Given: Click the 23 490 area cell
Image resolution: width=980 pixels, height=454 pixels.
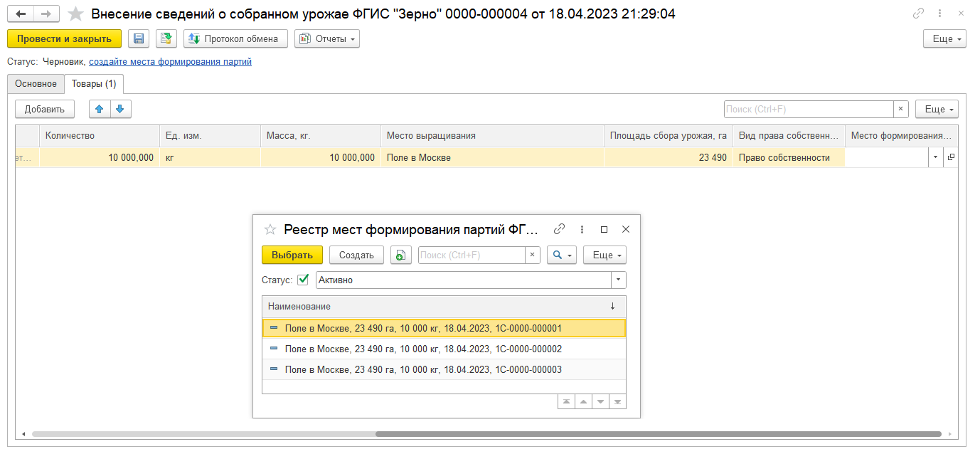Looking at the screenshot, I should pos(669,157).
